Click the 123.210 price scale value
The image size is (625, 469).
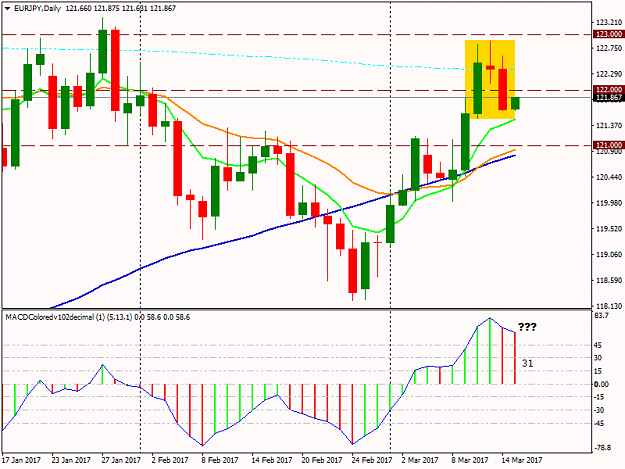point(609,22)
